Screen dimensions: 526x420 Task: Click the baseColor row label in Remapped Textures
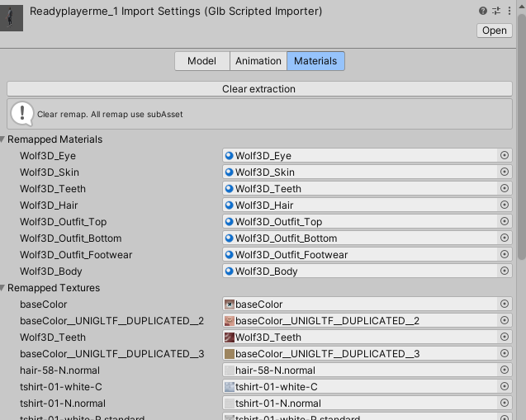pos(43,304)
